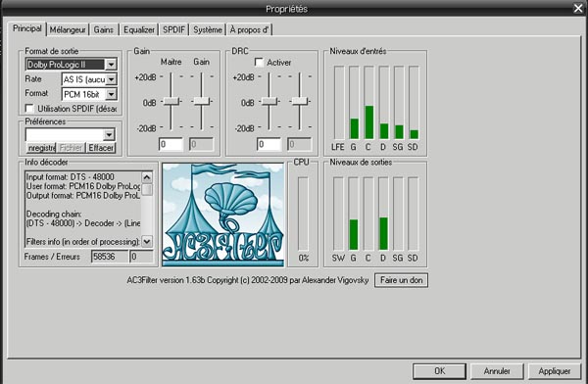Open the Mélangeur tab
The width and height of the screenshot is (588, 384).
click(x=68, y=30)
